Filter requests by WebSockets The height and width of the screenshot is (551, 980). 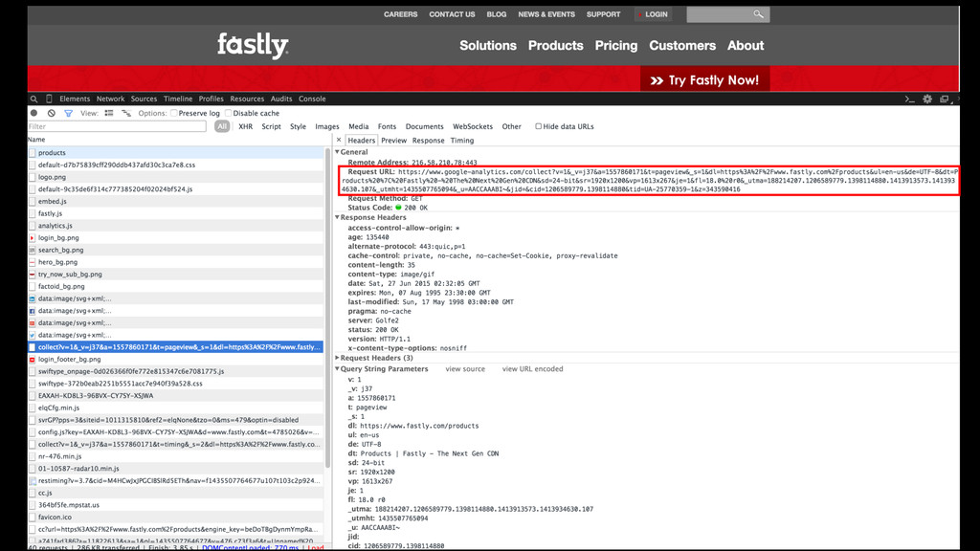click(473, 126)
